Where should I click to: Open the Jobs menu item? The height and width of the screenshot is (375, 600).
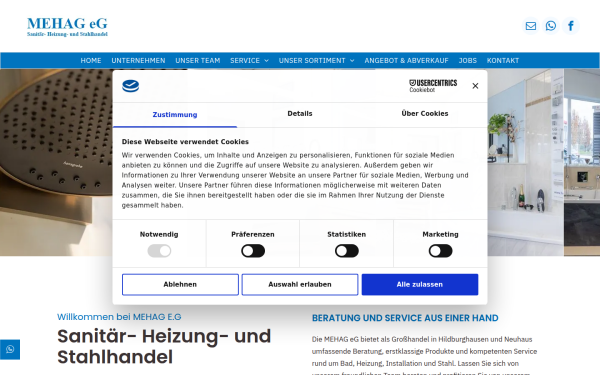(468, 60)
